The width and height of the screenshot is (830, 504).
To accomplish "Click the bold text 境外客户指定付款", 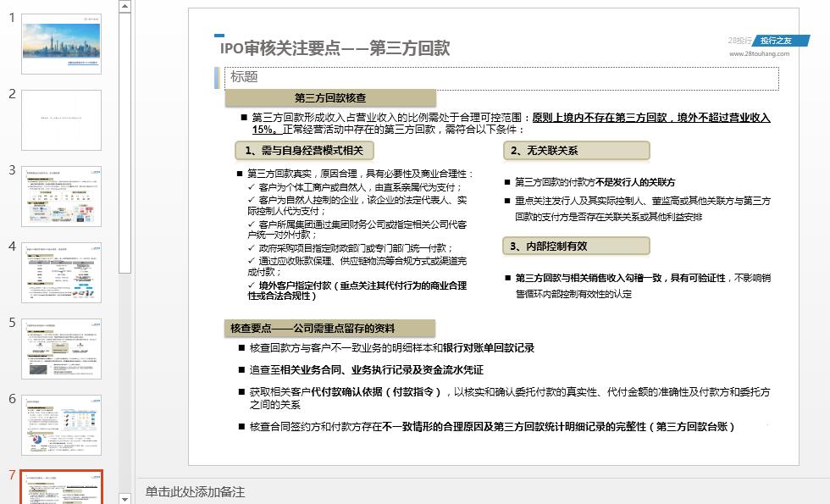I will coord(295,285).
